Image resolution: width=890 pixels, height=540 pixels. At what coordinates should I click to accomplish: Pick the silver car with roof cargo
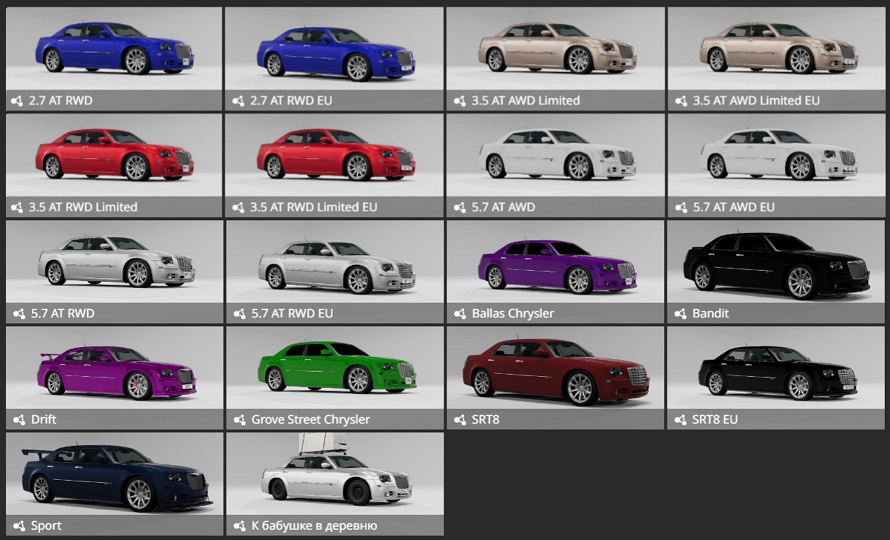click(334, 475)
